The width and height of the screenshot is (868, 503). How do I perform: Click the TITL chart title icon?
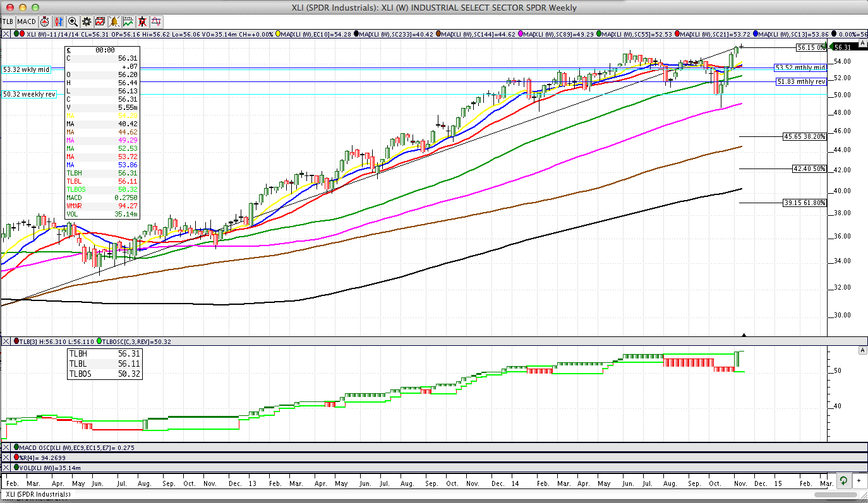[129, 21]
